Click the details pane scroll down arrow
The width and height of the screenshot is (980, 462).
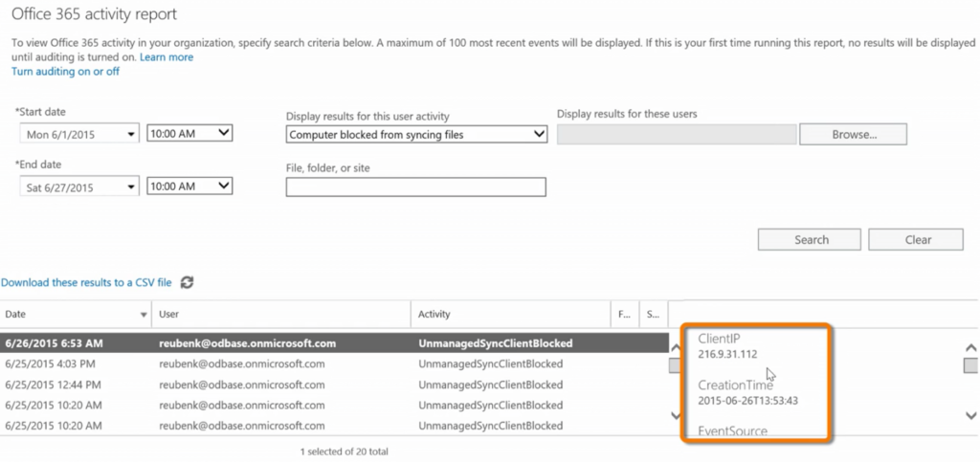tap(970, 415)
